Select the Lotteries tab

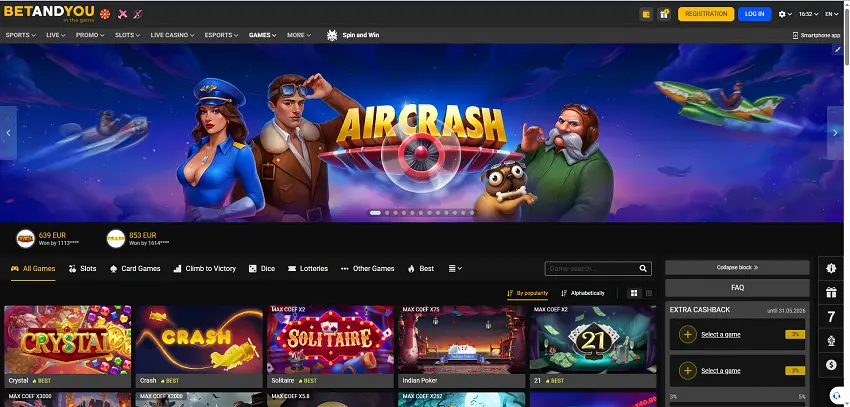pos(308,268)
